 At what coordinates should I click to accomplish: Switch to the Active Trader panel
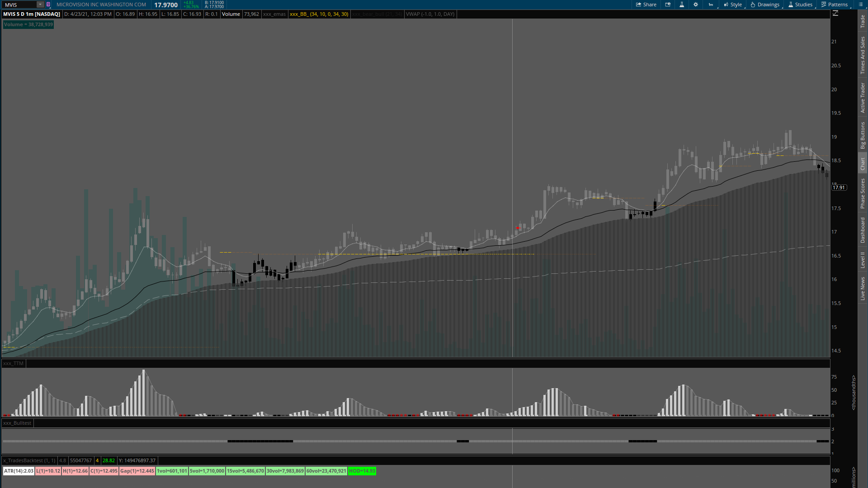pyautogui.click(x=863, y=98)
